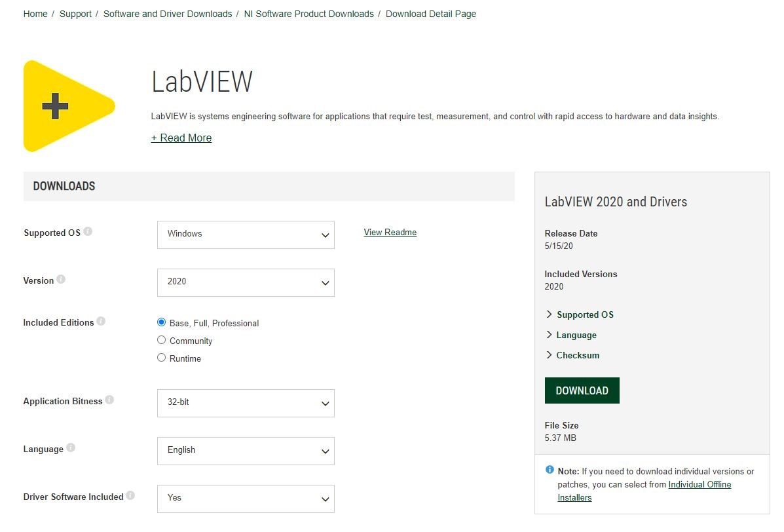Expand the Read More description link
Image resolution: width=784 pixels, height=532 pixels.
point(181,138)
